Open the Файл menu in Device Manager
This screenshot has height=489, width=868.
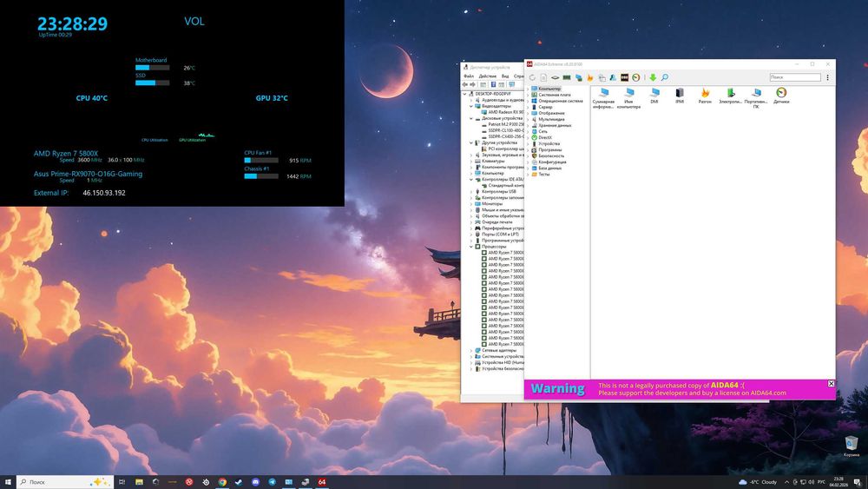[x=469, y=76]
